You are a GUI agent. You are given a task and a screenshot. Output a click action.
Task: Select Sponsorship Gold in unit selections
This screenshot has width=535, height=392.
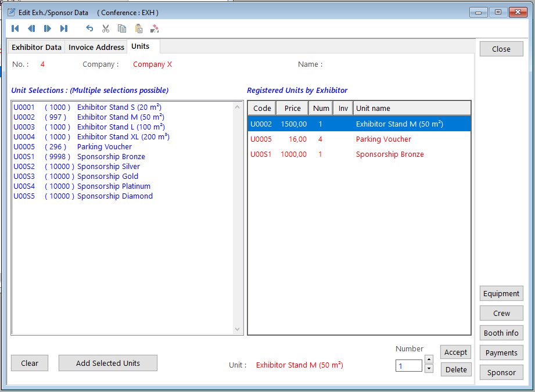pyautogui.click(x=107, y=177)
